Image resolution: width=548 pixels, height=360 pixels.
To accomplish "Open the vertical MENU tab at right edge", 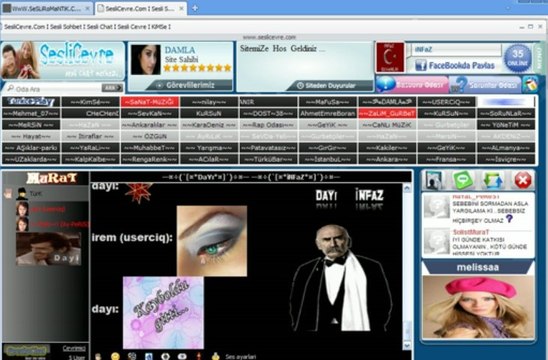I will coord(540,57).
